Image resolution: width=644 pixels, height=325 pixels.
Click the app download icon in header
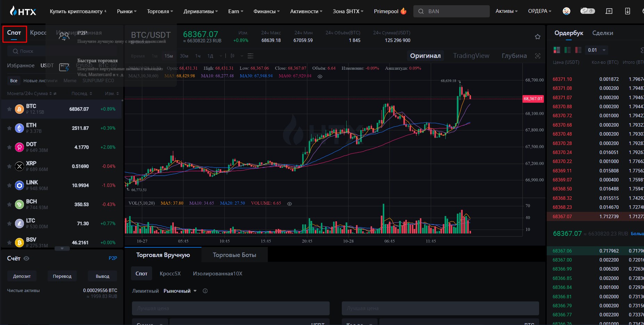pos(627,11)
